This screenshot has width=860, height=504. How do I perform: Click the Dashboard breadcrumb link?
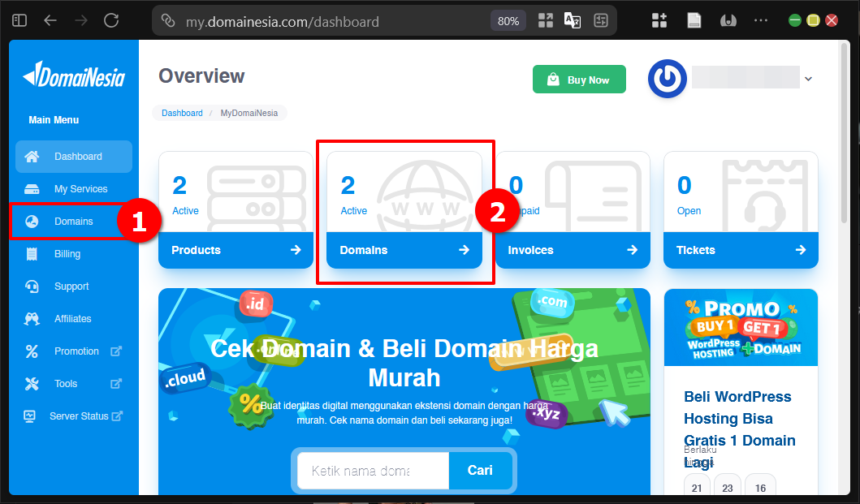click(x=182, y=113)
